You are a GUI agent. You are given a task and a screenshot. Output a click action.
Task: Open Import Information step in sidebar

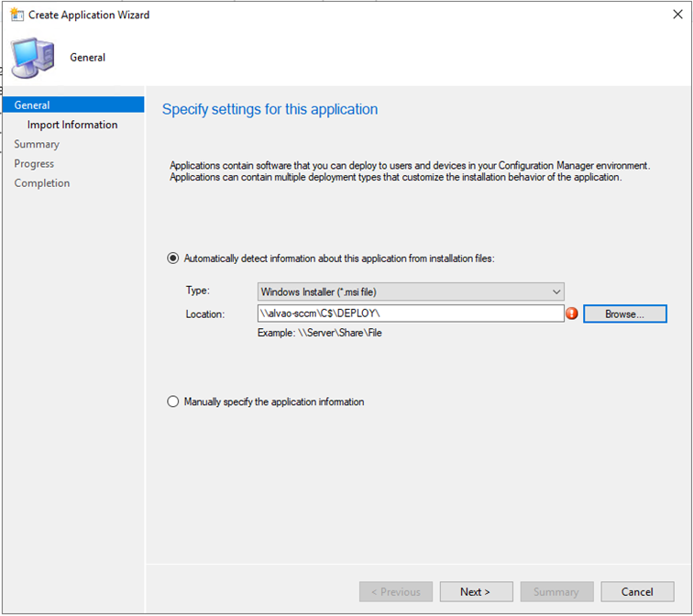(72, 125)
